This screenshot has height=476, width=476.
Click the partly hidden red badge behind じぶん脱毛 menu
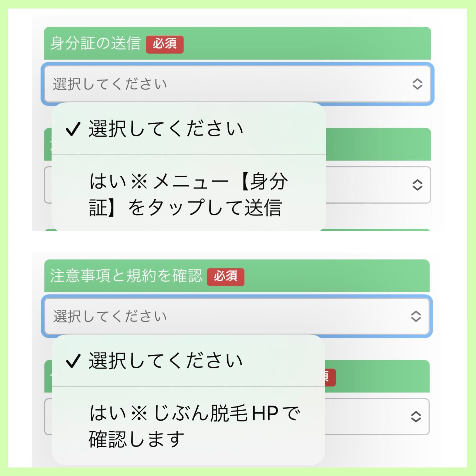pyautogui.click(x=330, y=377)
